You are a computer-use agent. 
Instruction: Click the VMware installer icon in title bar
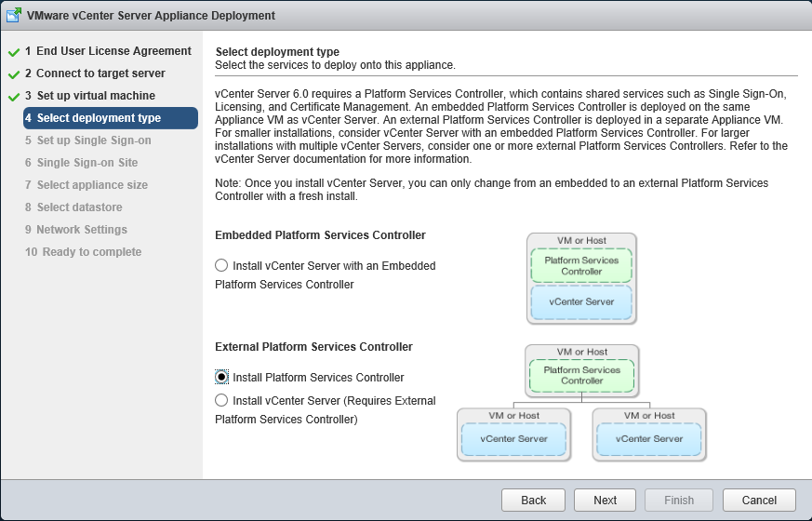15,16
